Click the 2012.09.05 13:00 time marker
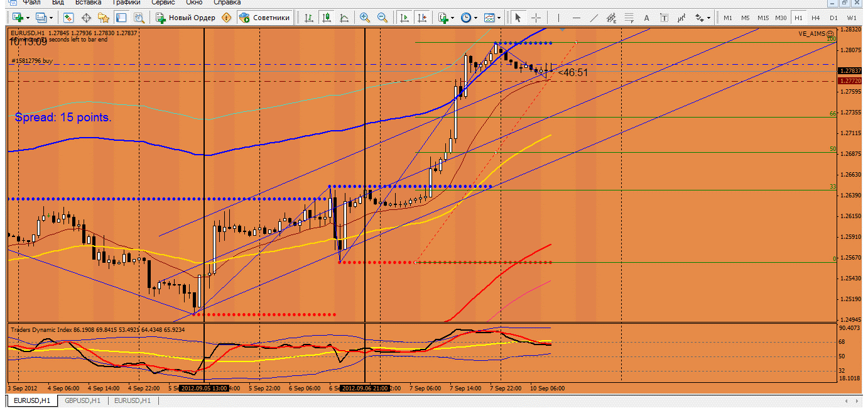This screenshot has width=868, height=408. point(204,389)
